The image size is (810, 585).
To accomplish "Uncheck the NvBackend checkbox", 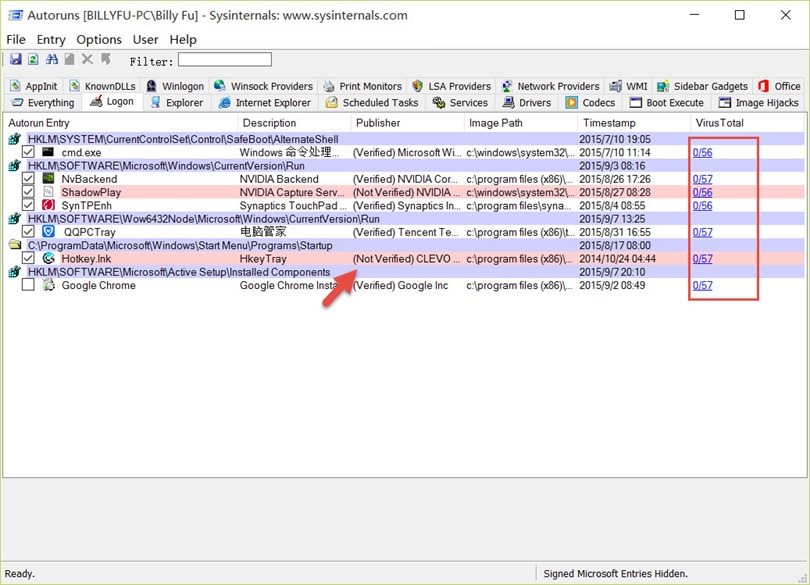I will click(x=28, y=178).
